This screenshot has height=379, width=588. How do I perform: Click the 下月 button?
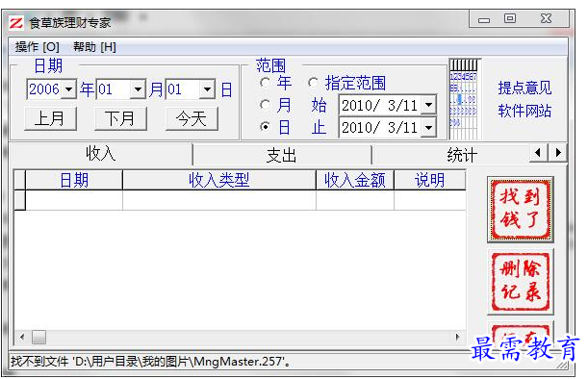(120, 119)
